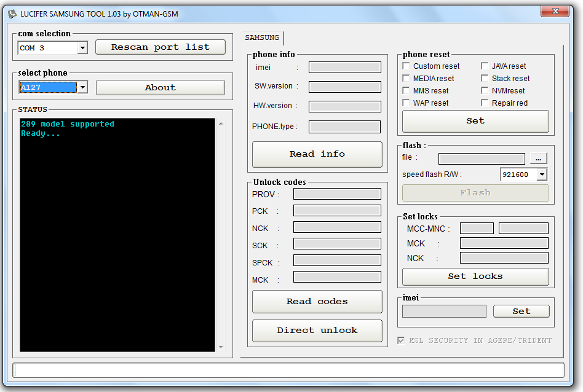Click the imei input field beside Set
Image resolution: width=583 pixels, height=392 pixels.
pos(444,312)
